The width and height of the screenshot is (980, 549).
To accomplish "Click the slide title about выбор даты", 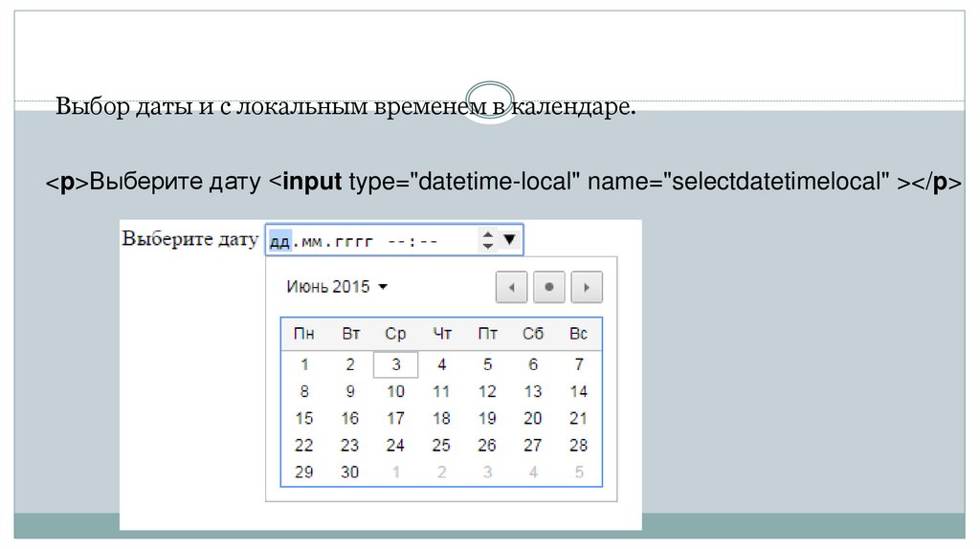I will pos(345,106).
